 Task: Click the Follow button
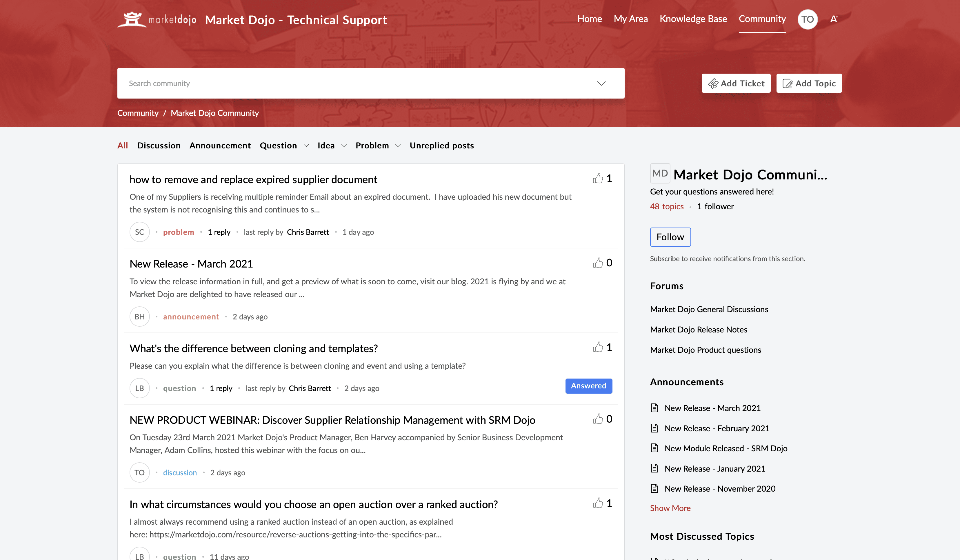tap(670, 237)
